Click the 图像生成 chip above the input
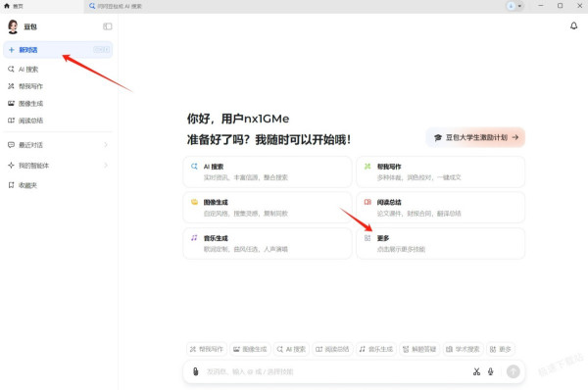This screenshot has height=390, width=588. [250, 349]
